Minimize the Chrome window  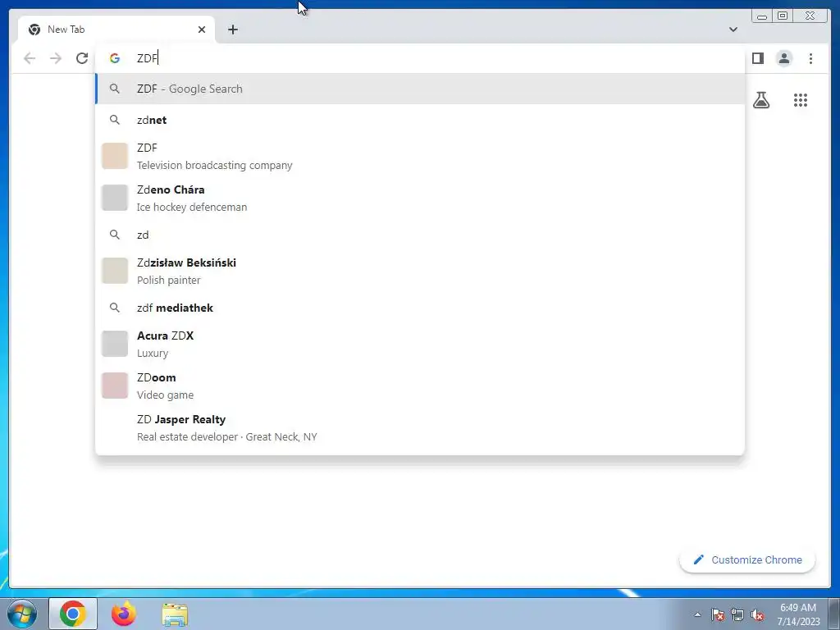coord(762,16)
